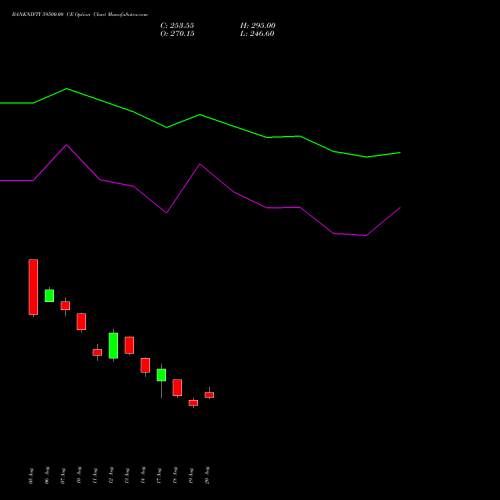This screenshot has height=500, width=500.
Task: Click the low value L: 246.60
Action: (x=257, y=34)
